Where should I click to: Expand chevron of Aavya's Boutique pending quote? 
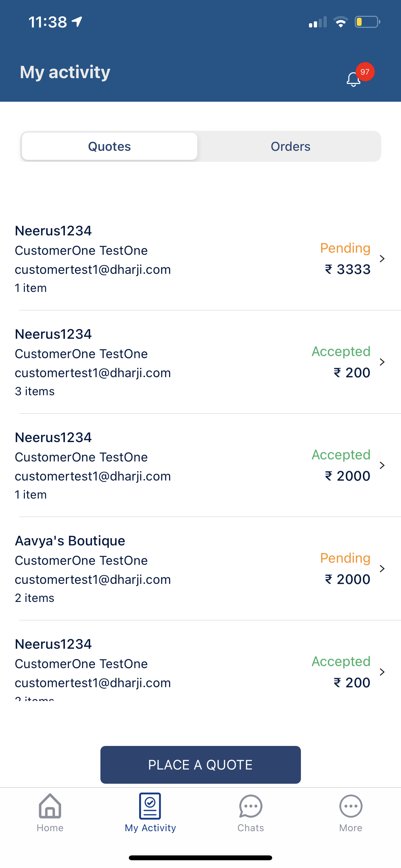click(382, 568)
